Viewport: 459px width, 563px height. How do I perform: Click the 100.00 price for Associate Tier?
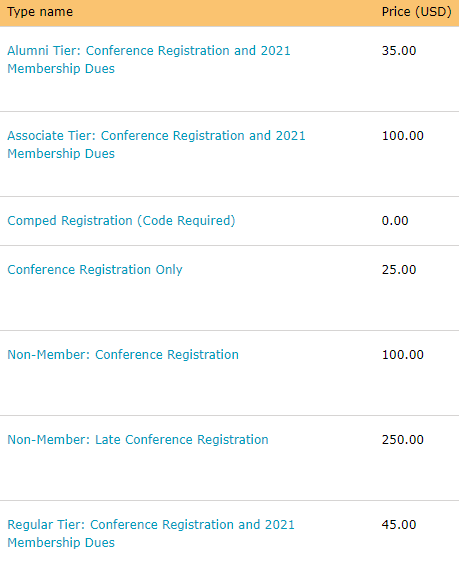[x=403, y=136]
